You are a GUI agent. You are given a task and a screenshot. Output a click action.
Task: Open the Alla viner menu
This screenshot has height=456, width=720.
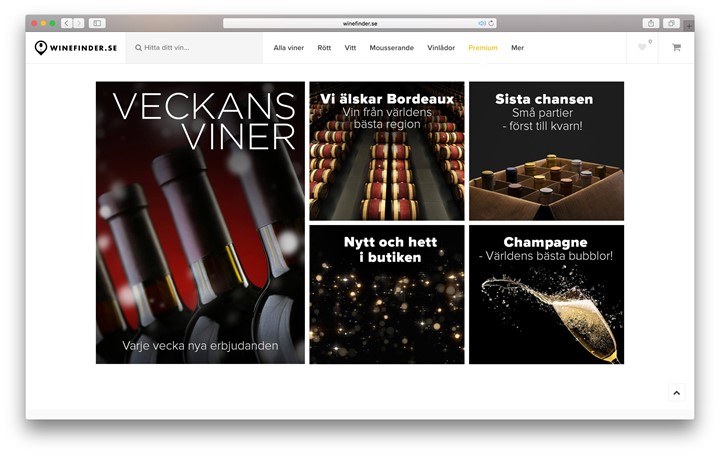tap(288, 48)
